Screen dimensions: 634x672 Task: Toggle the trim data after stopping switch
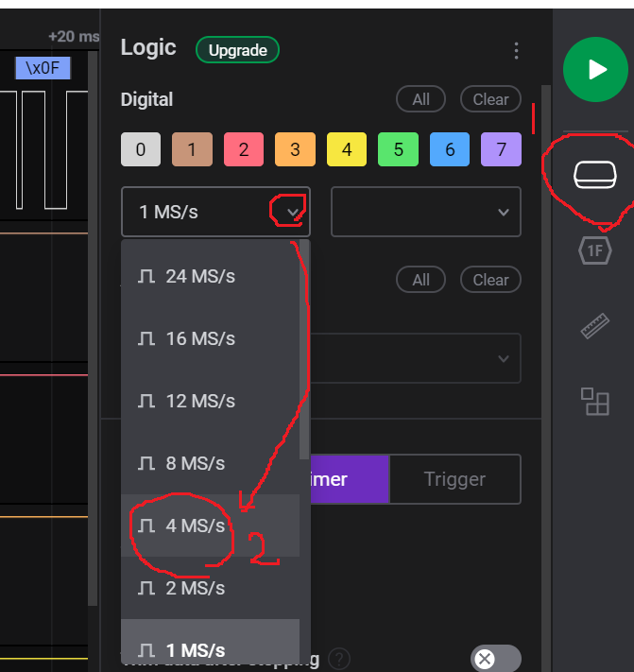tap(496, 658)
